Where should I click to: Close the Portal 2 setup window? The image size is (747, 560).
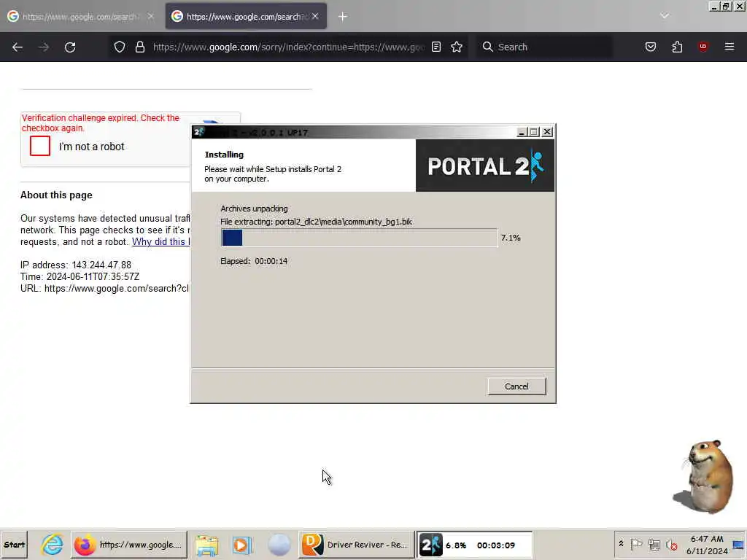point(547,132)
